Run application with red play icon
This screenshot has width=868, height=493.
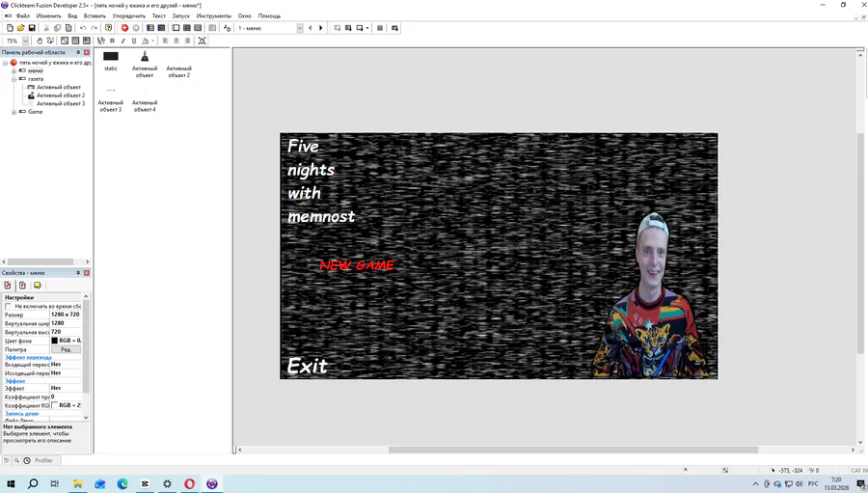point(124,28)
